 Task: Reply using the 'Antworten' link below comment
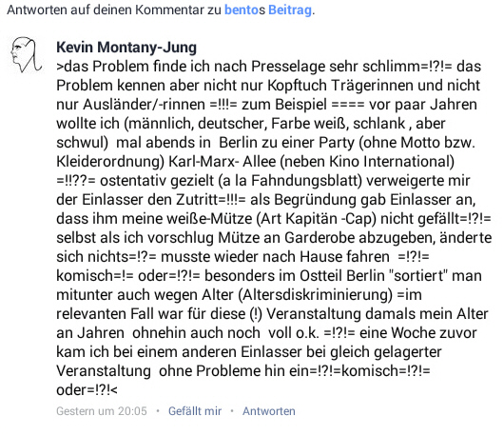(x=269, y=411)
